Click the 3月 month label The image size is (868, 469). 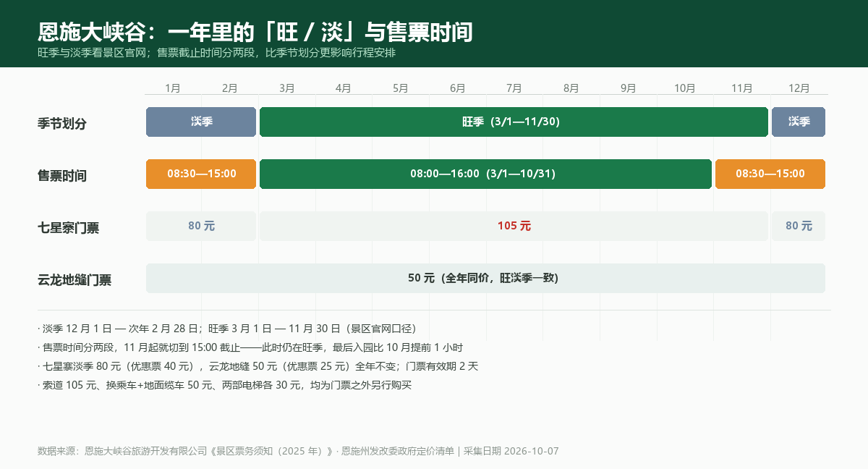[x=287, y=88]
